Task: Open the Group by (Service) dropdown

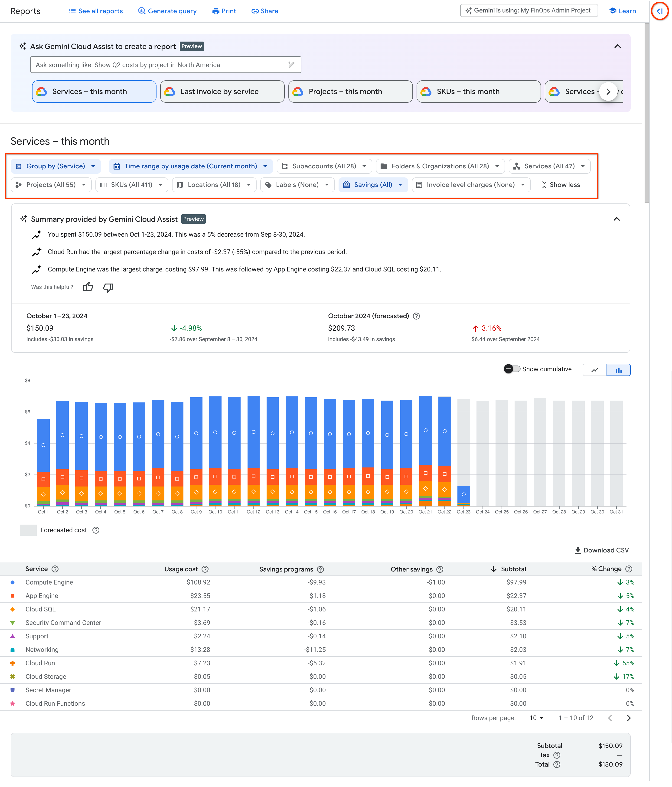Action: pyautogui.click(x=56, y=166)
